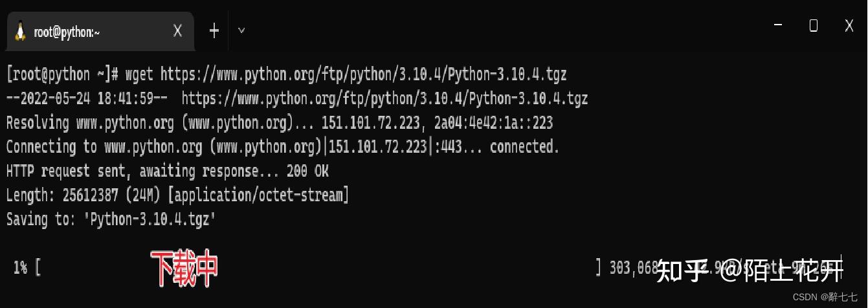Image resolution: width=868 pixels, height=308 pixels.
Task: Click the URL in the wget command line
Action: tap(364, 74)
